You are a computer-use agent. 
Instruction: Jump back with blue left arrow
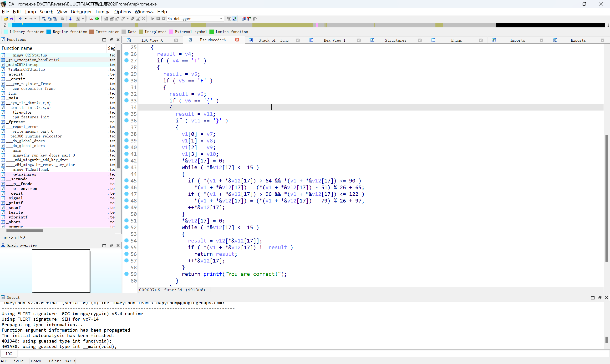pyautogui.click(x=20, y=19)
